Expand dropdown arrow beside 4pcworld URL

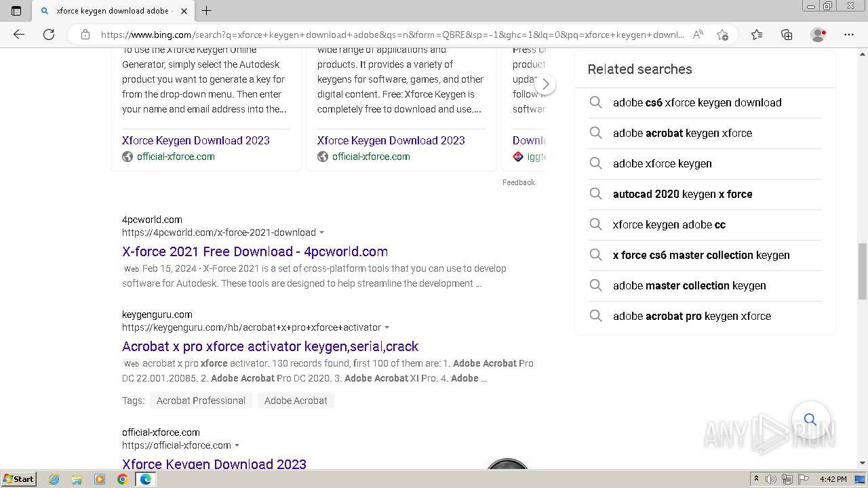click(321, 232)
